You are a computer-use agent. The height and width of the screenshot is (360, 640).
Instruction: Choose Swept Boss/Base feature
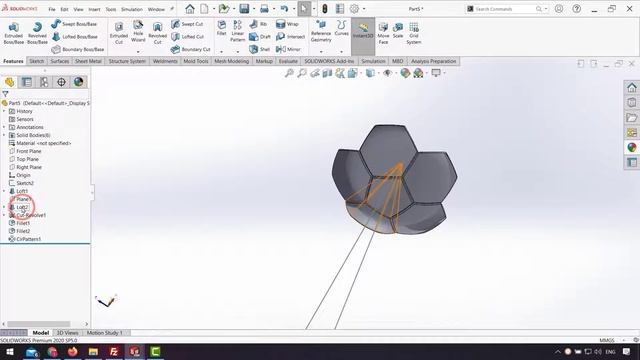74,24
